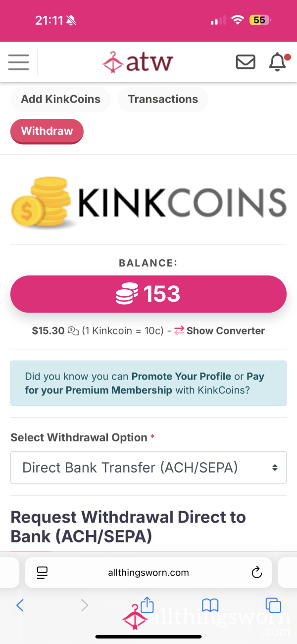Viewport: 297px width, 644px height.
Task: Reload the page with refresh icon
Action: point(256,573)
